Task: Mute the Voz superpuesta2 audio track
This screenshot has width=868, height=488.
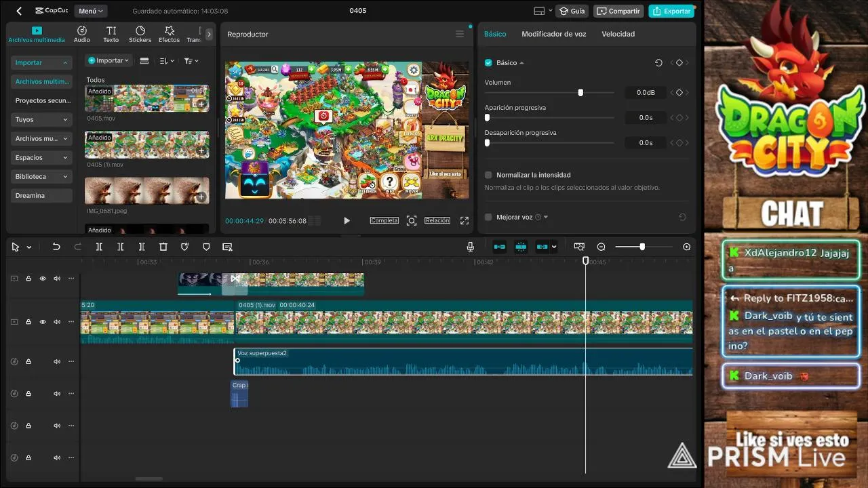Action: (x=57, y=361)
